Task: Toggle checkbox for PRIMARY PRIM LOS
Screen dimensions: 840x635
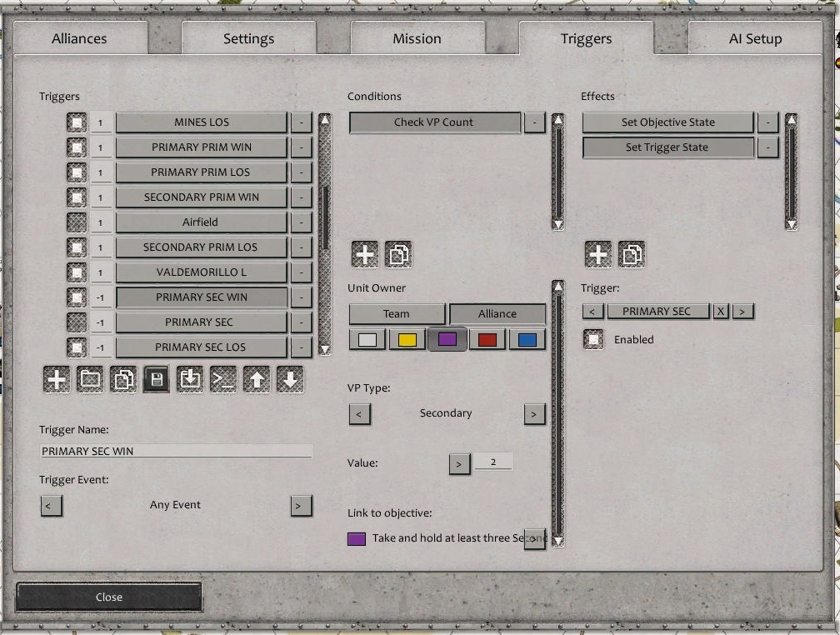Action: coord(77,172)
